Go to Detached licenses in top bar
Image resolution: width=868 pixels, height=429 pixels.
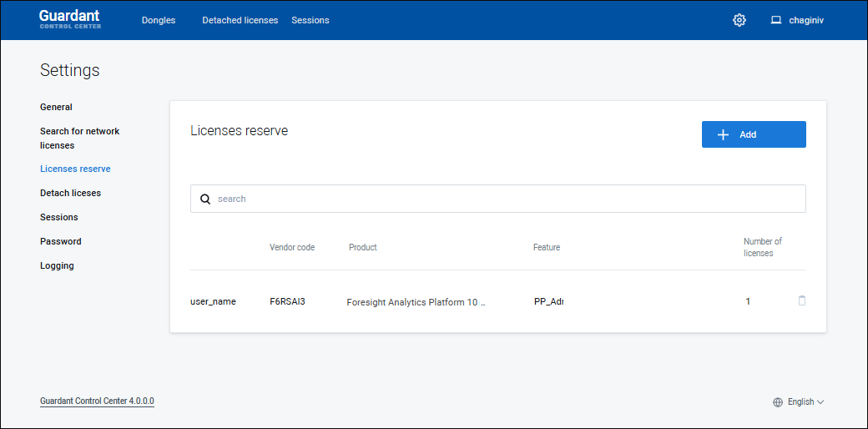[240, 20]
